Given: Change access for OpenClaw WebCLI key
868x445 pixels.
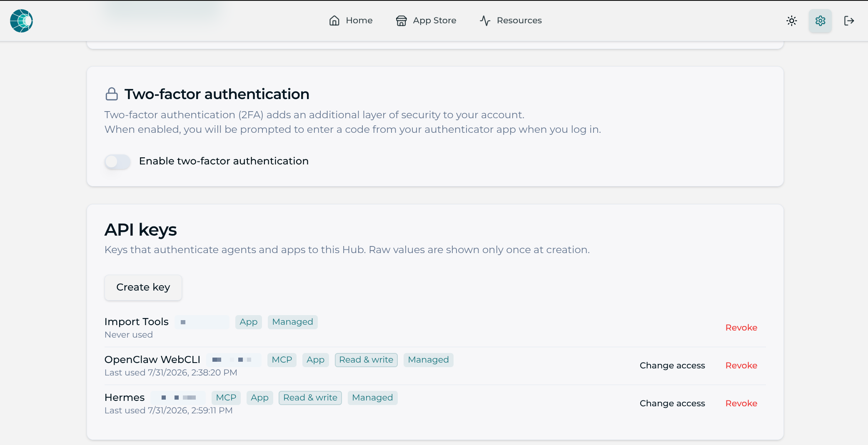Looking at the screenshot, I should [672, 365].
